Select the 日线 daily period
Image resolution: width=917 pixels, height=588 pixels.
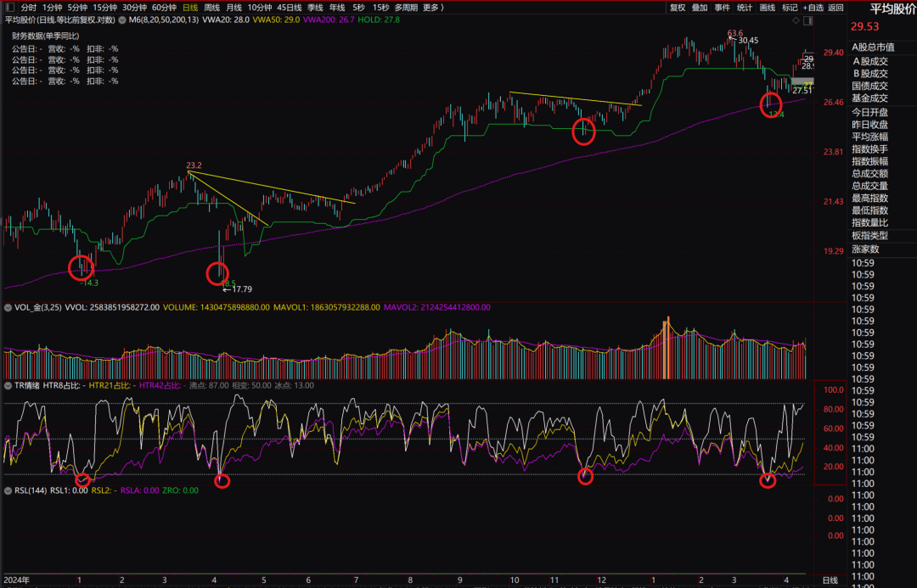[190, 8]
